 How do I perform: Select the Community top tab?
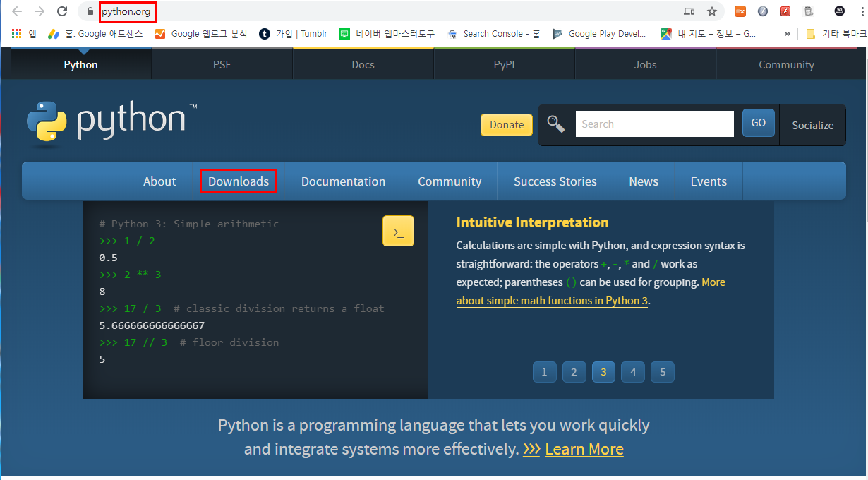(x=787, y=64)
